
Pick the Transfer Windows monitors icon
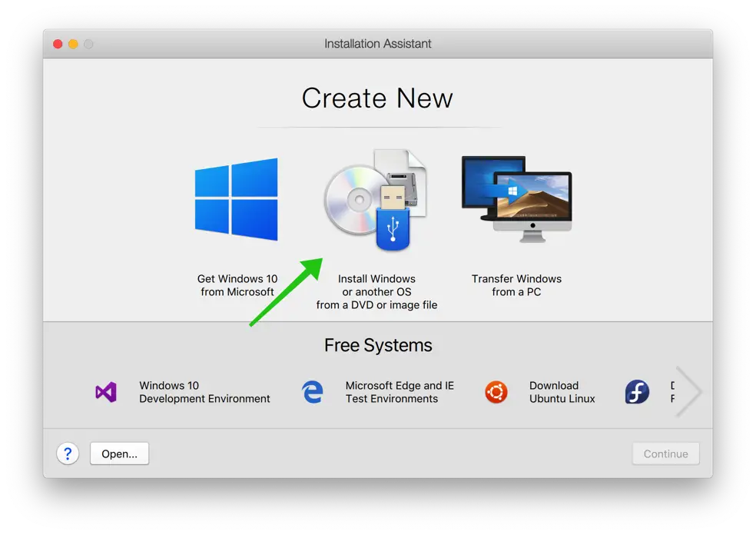point(517,199)
